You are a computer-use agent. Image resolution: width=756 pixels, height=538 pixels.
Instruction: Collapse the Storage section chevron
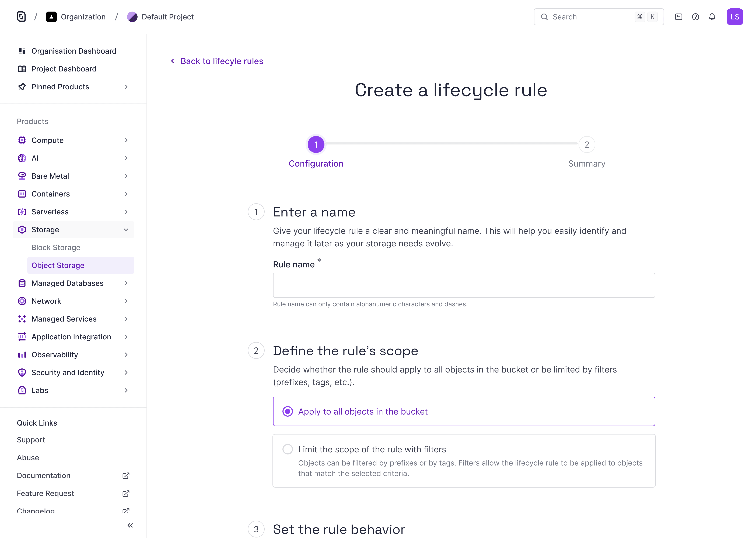pyautogui.click(x=126, y=230)
